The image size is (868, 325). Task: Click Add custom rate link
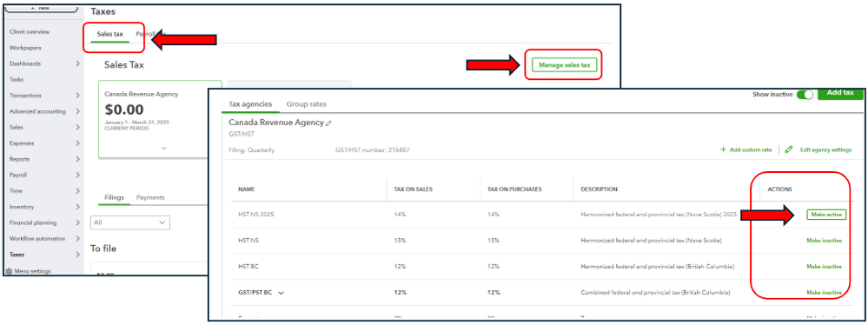pos(751,150)
